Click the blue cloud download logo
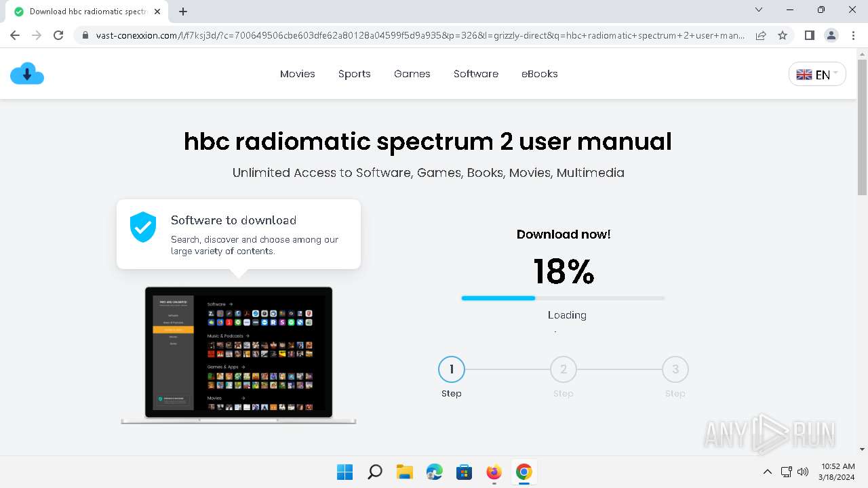This screenshot has height=488, width=868. (27, 73)
